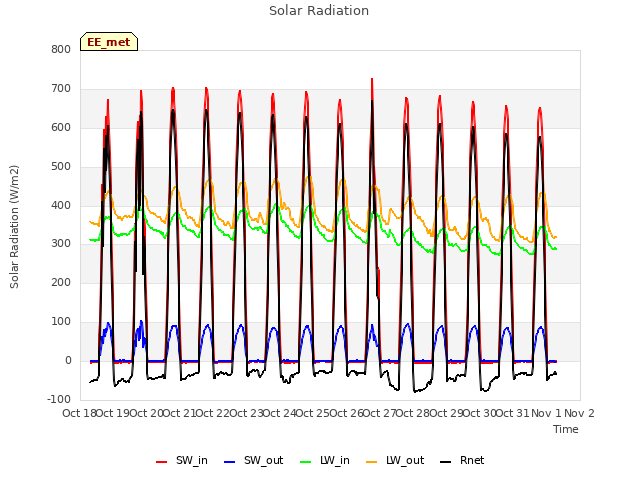Click the LW_out legend label
Viewport: 640px width, 480px height.
(x=405, y=460)
